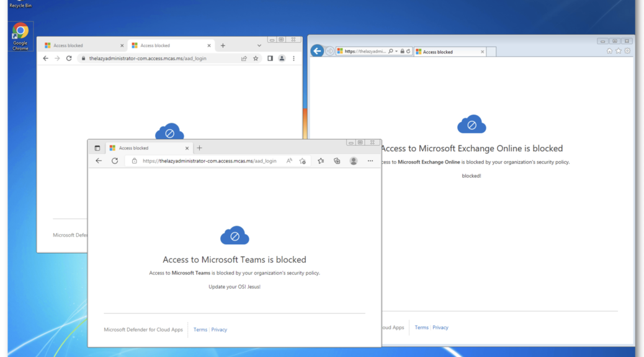Click the Read aloud icon in Edge
This screenshot has width=644, height=357.
tap(290, 161)
